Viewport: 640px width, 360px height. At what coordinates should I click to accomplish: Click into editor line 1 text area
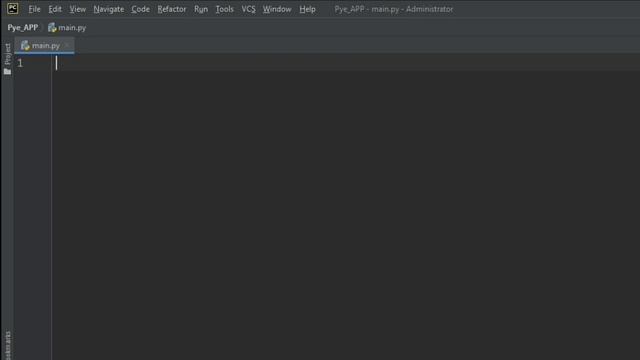[x=347, y=63]
